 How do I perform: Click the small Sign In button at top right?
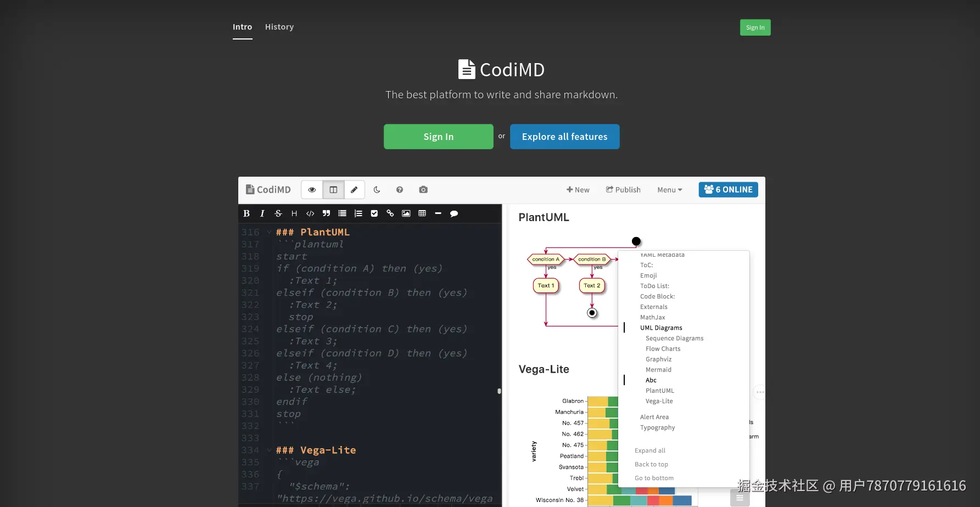[755, 27]
